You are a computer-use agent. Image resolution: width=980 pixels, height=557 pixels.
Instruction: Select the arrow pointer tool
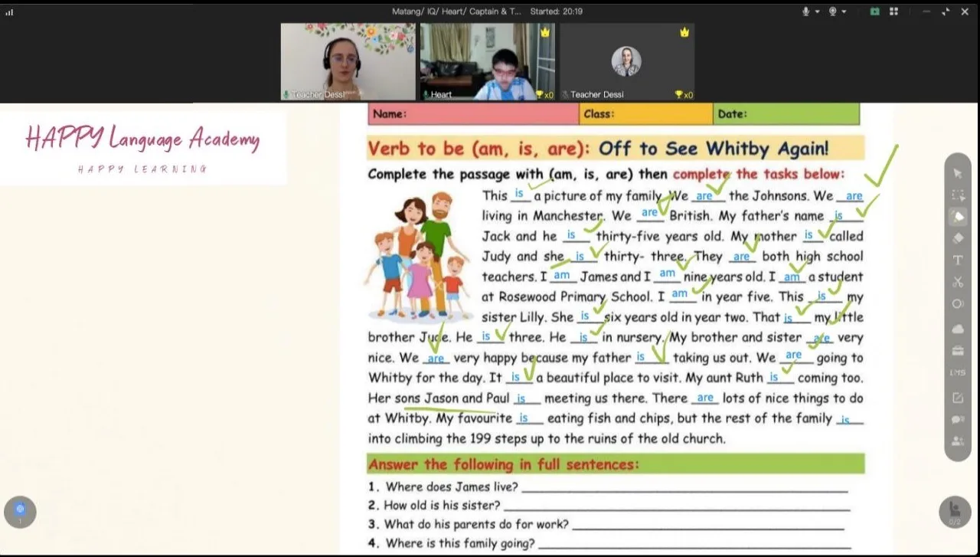click(958, 174)
